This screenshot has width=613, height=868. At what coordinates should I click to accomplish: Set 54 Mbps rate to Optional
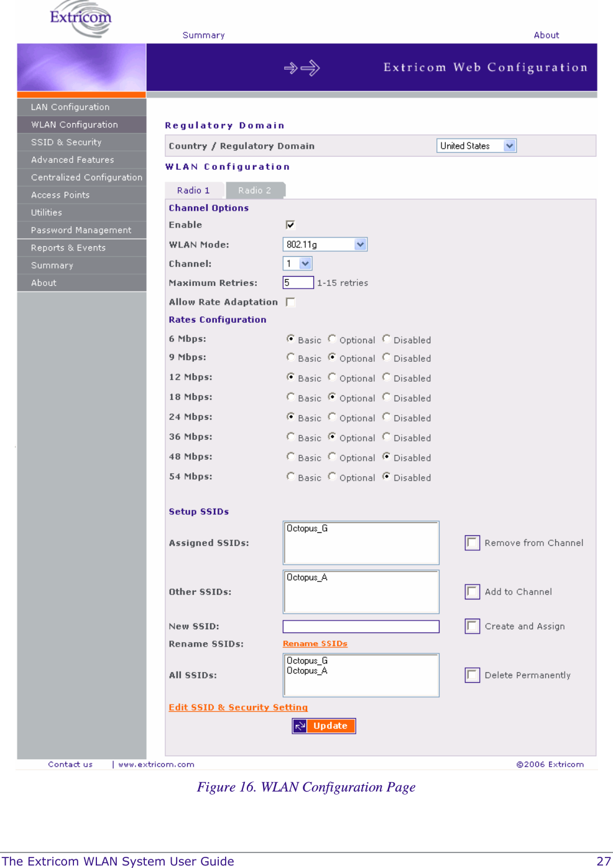332,476
